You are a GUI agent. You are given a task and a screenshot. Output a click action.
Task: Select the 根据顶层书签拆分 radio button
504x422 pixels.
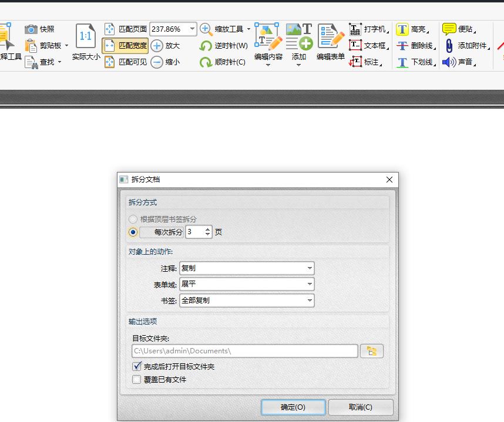pos(133,219)
